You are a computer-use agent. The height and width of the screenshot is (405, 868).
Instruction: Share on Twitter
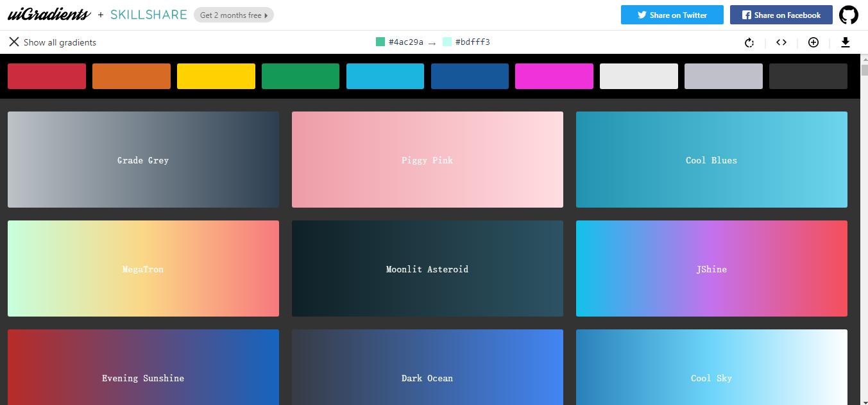[672, 15]
